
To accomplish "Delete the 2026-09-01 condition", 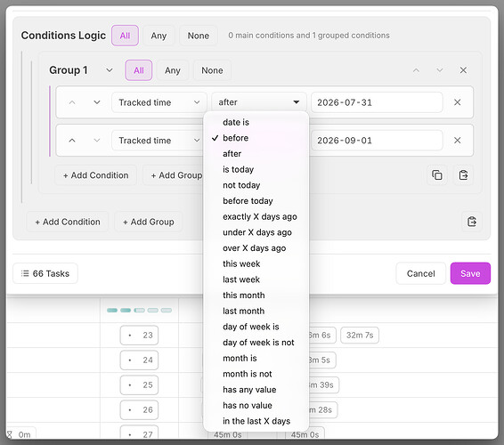I will [x=458, y=141].
